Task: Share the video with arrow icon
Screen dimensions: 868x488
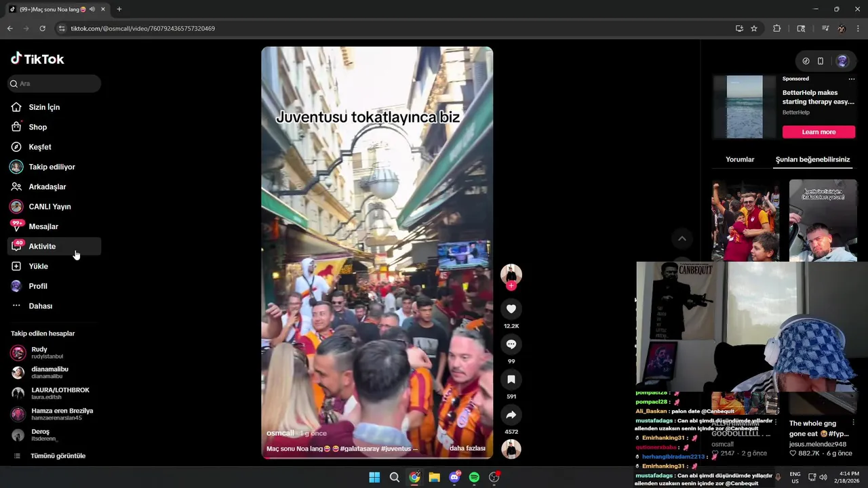Action: (x=511, y=415)
